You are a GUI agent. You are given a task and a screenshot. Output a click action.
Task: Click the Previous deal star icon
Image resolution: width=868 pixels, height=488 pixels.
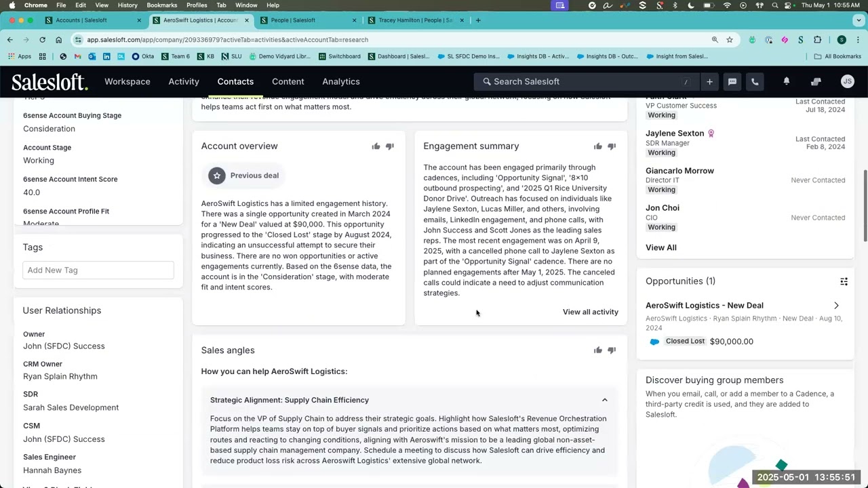tap(217, 176)
